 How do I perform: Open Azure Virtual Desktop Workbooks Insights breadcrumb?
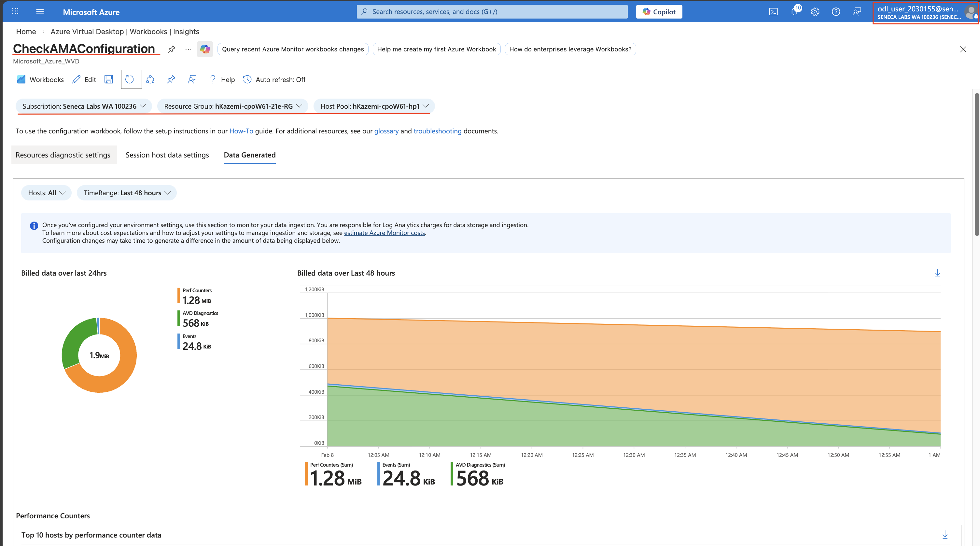[x=125, y=32]
